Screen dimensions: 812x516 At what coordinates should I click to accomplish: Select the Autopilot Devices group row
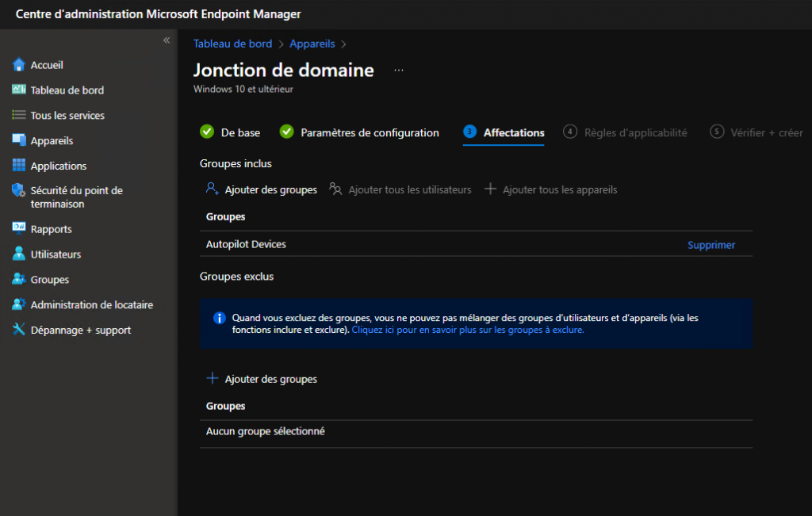476,244
